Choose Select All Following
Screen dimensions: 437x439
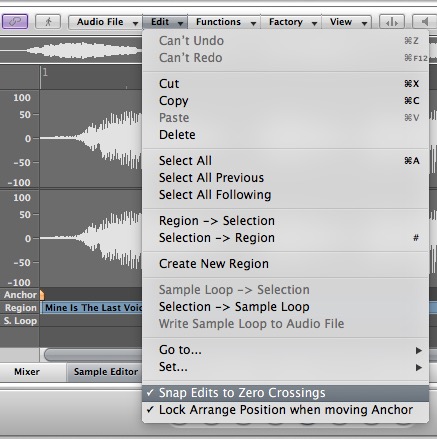pyautogui.click(x=285, y=195)
